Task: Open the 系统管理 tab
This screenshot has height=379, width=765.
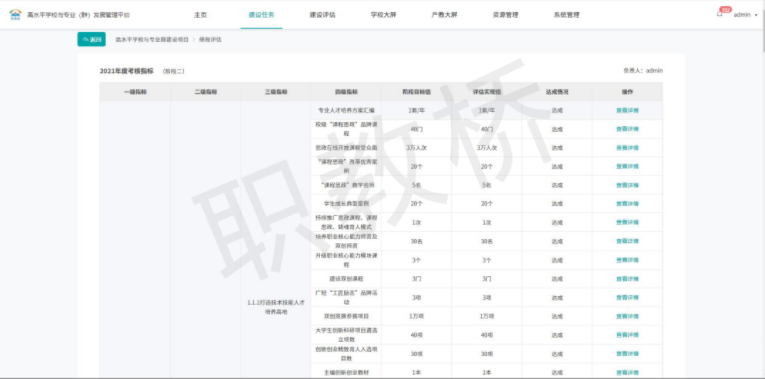Action: tap(566, 15)
